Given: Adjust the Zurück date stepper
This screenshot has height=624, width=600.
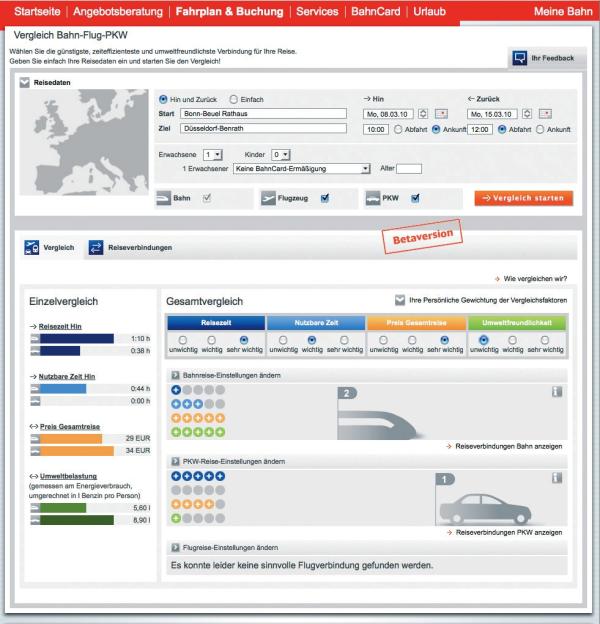Looking at the screenshot, I should pyautogui.click(x=527, y=114).
